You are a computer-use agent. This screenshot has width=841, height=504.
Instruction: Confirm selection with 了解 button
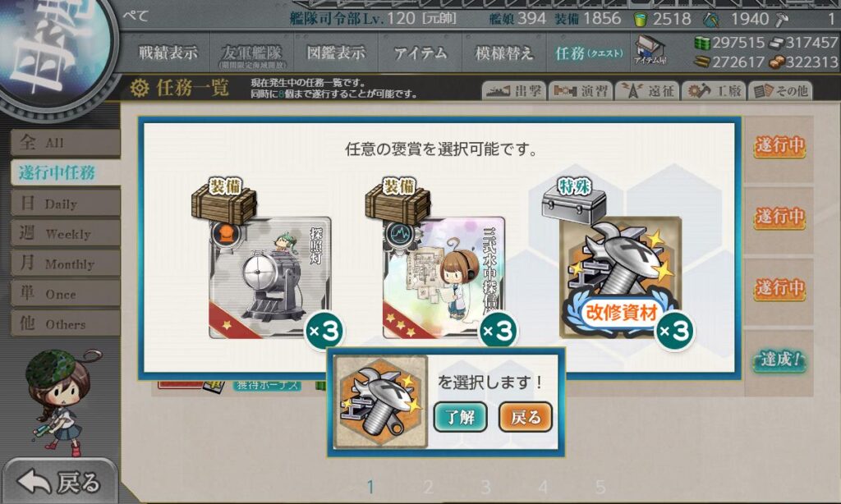tap(460, 417)
